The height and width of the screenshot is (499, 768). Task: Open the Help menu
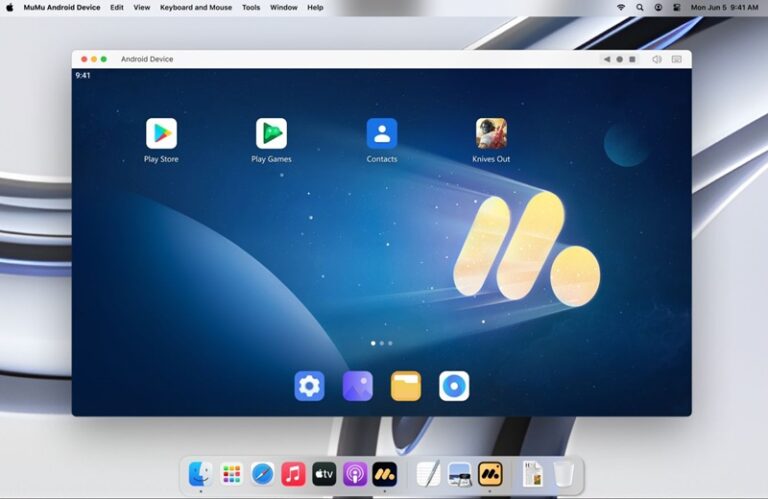pos(315,7)
